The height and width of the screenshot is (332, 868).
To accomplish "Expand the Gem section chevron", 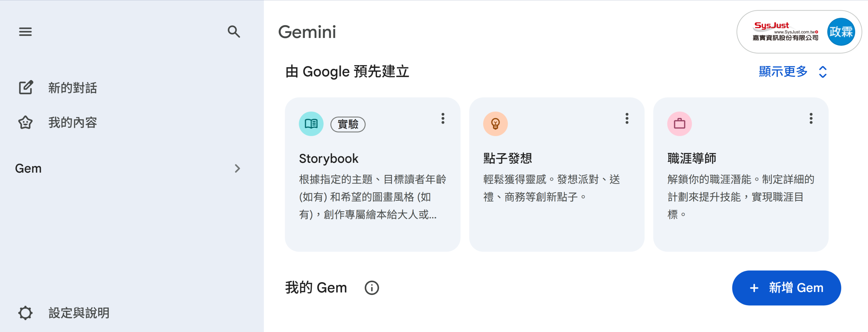I will coord(237,169).
